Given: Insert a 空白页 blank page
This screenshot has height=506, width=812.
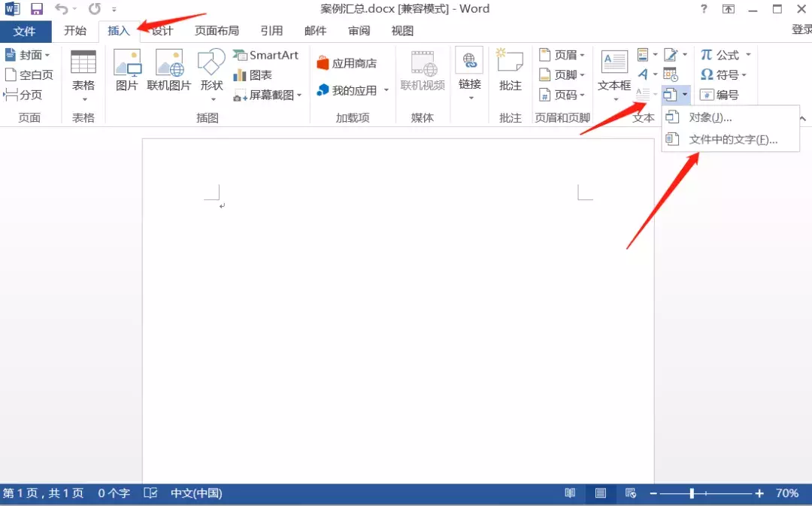Looking at the screenshot, I should pos(29,75).
